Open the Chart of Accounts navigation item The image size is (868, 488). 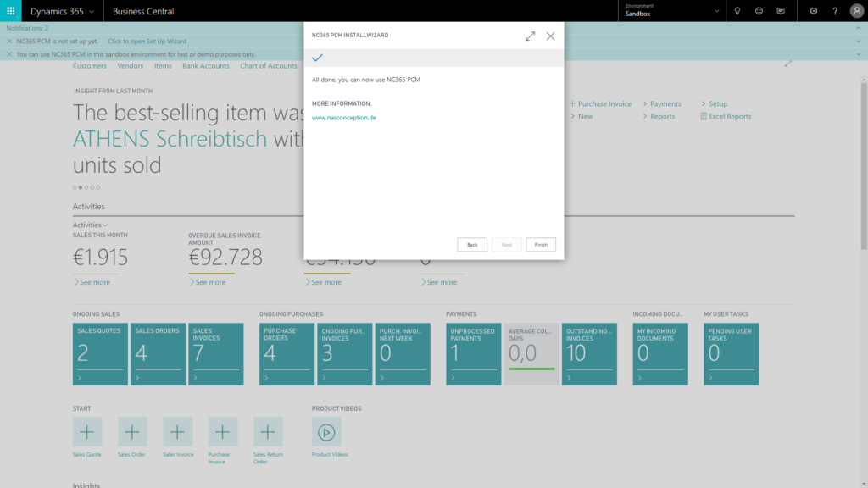point(269,65)
